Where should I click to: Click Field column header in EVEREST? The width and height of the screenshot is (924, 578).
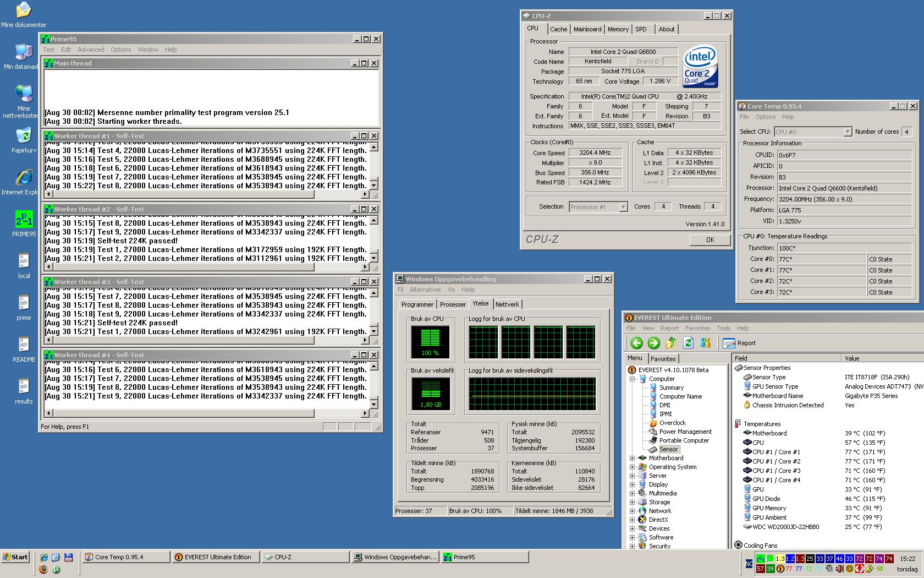coord(787,358)
